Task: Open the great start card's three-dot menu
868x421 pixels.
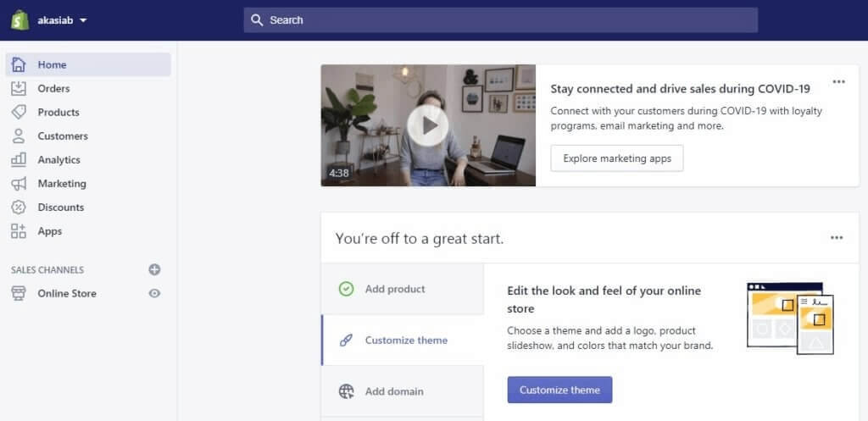Action: point(837,238)
